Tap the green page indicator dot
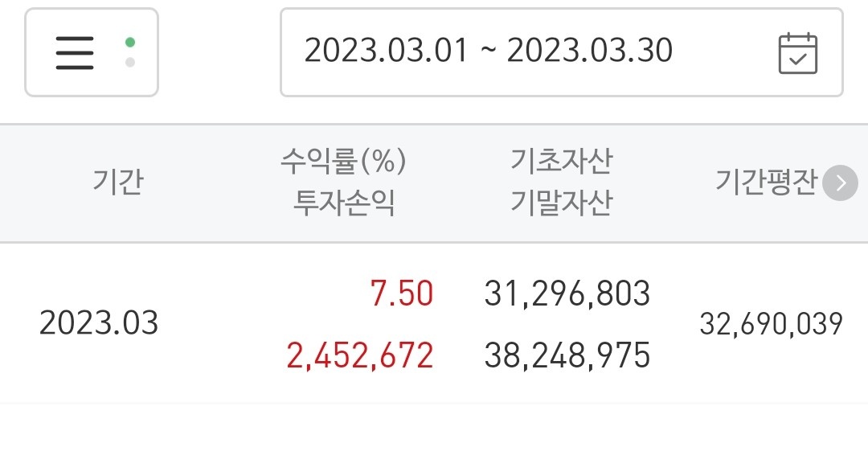Image resolution: width=868 pixels, height=476 pixels. pyautogui.click(x=130, y=42)
